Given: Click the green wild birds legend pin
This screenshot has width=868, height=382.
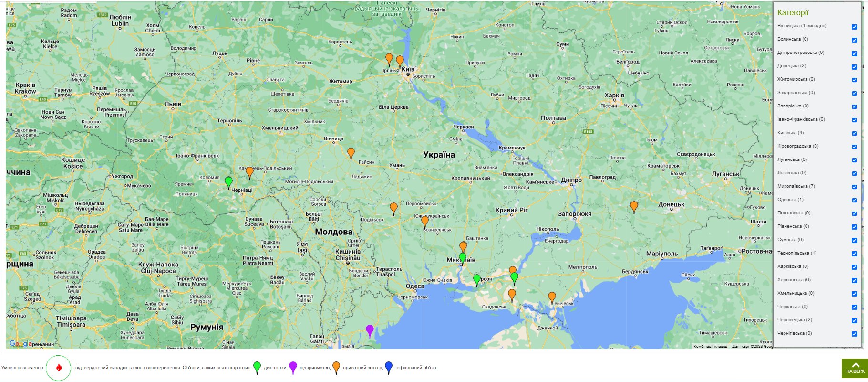Looking at the screenshot, I should [257, 367].
